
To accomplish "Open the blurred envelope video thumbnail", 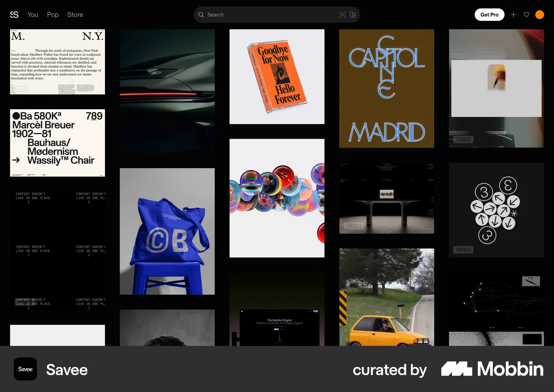I will [x=496, y=88].
